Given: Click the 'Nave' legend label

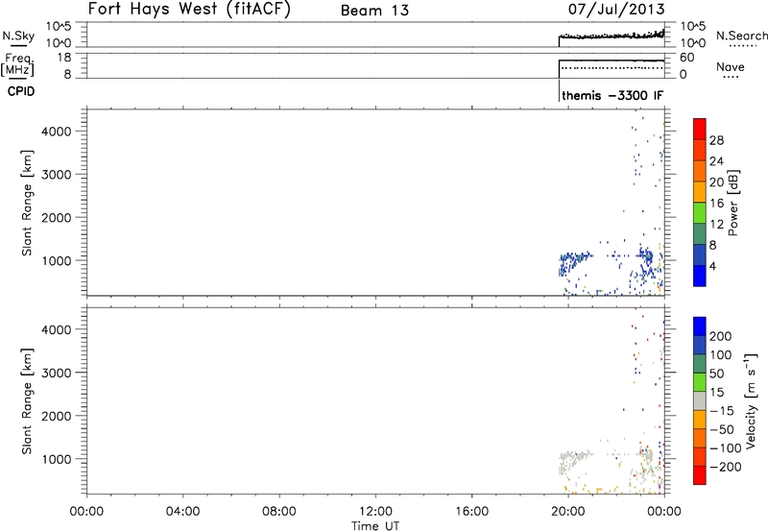Looking at the screenshot, I should [x=730, y=66].
